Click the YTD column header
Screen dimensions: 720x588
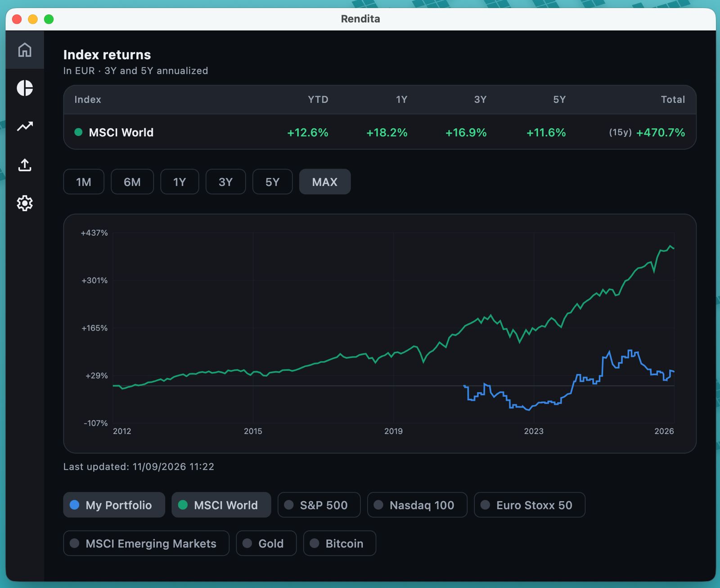[318, 99]
